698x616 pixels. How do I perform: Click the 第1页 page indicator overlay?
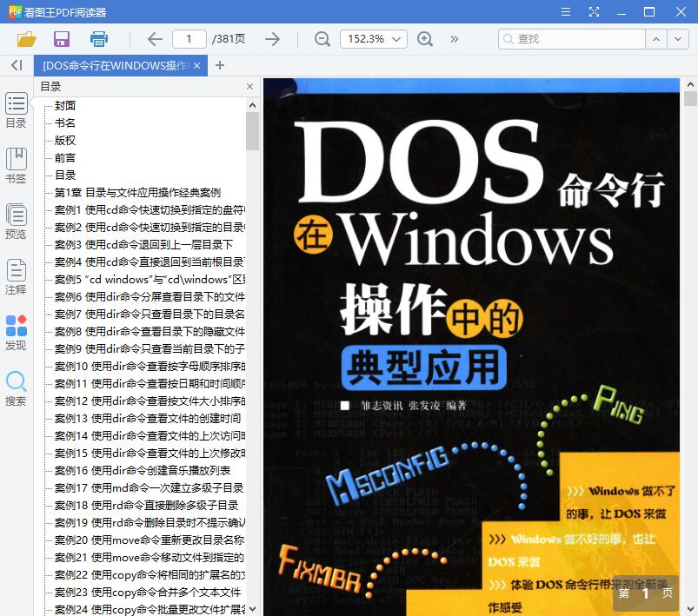pyautogui.click(x=646, y=593)
